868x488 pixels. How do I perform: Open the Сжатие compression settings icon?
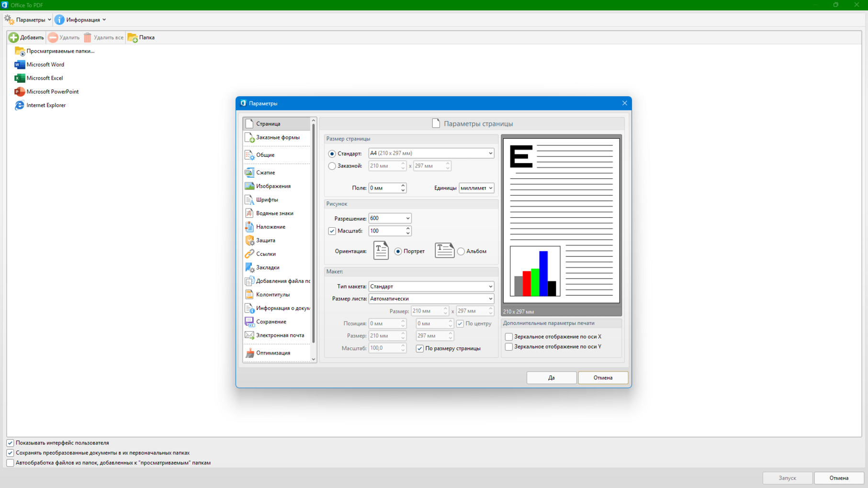pyautogui.click(x=249, y=172)
